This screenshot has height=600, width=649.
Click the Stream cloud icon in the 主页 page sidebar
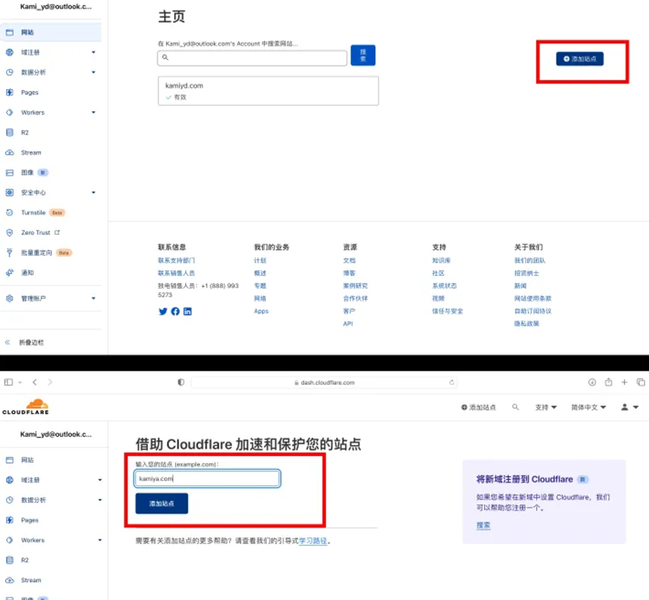tap(10, 152)
